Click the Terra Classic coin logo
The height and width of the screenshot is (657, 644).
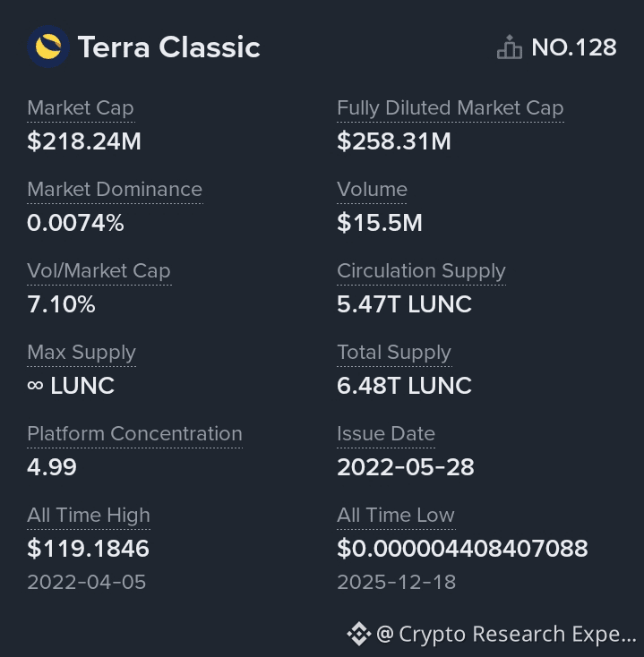48,47
